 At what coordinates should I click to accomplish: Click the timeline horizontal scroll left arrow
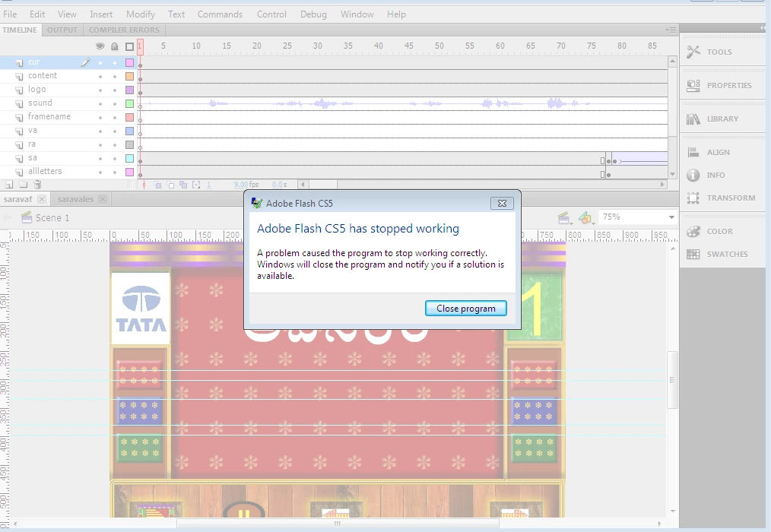point(303,185)
